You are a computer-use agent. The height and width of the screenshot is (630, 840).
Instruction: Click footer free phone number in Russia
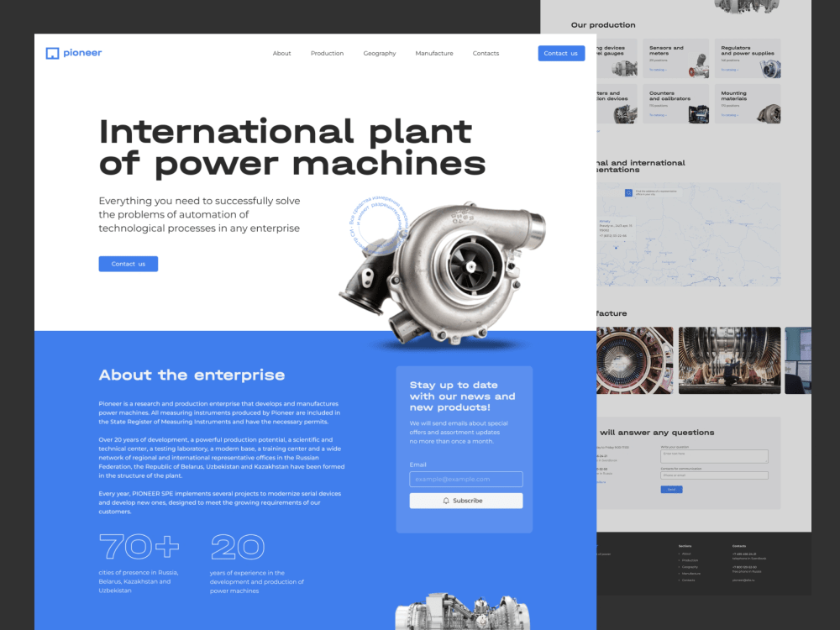tap(744, 567)
